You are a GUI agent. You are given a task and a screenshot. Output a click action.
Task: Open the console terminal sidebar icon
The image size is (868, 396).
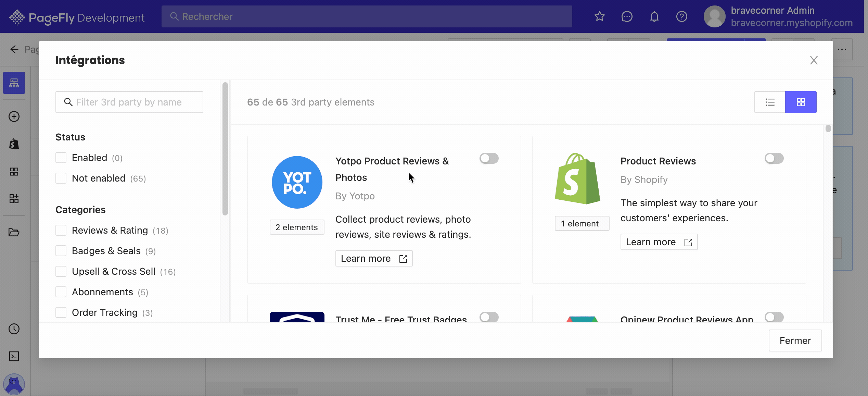coord(14,356)
